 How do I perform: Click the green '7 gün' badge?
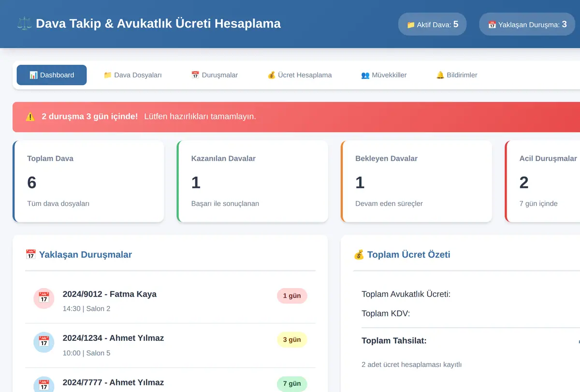click(292, 384)
